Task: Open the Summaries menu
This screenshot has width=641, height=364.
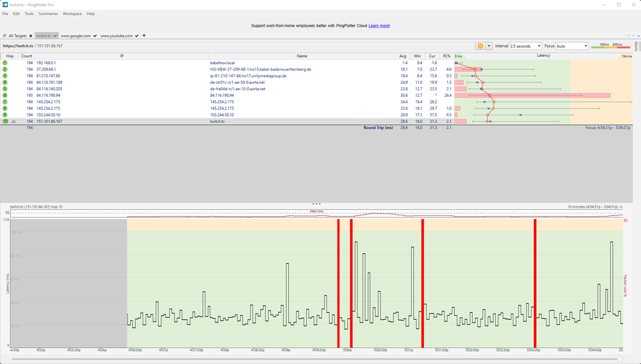Action: 48,13
